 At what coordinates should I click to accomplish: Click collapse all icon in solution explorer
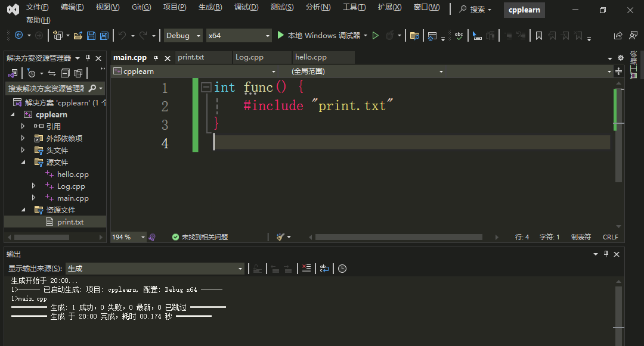[65, 73]
